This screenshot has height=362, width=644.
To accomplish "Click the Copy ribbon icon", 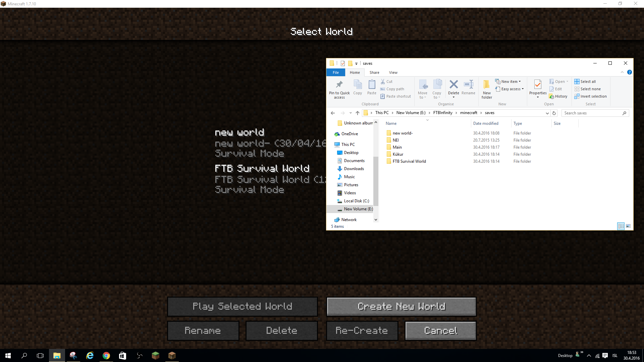I will click(x=358, y=85).
